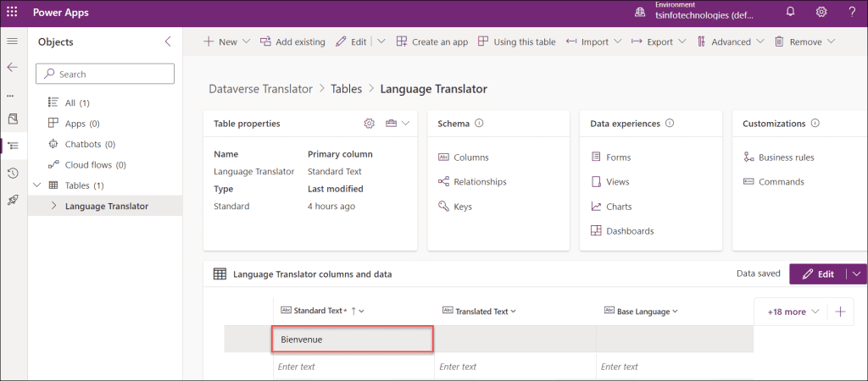Screen dimensions: 868x381
Task: Click the Environment picker icon
Action: [641, 12]
